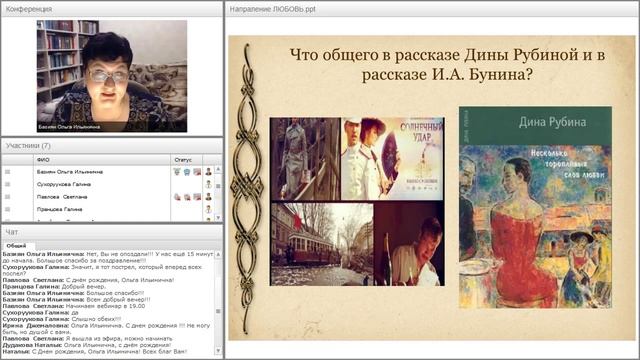This screenshot has width=640, height=360.
Task: Click the slide image of the man writing
Action: (409, 244)
